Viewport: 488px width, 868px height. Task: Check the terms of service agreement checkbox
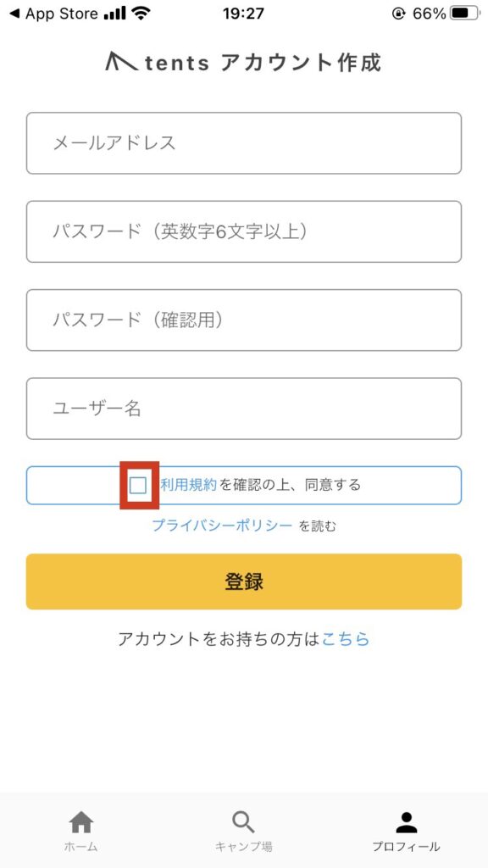pyautogui.click(x=138, y=486)
